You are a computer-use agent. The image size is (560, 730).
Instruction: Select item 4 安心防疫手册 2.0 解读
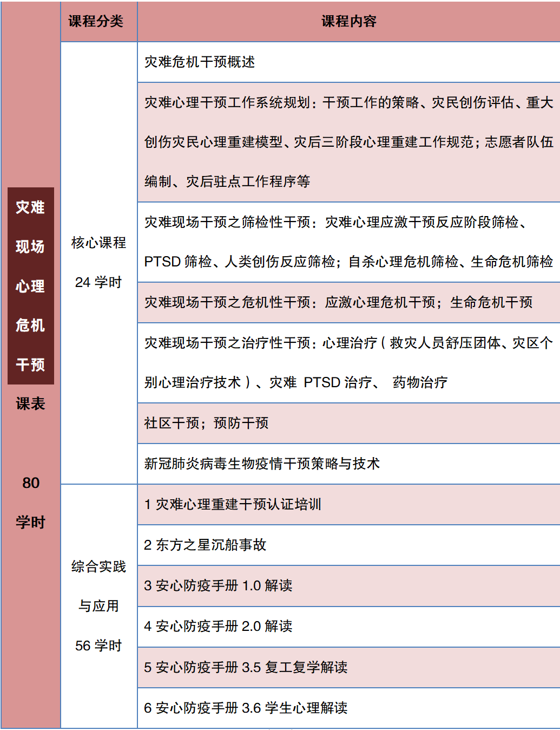click(x=348, y=627)
